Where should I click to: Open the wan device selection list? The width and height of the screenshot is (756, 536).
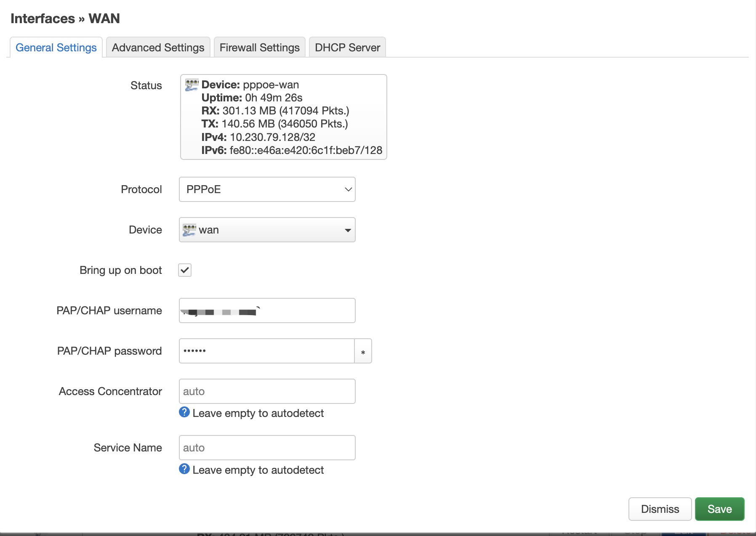(267, 230)
